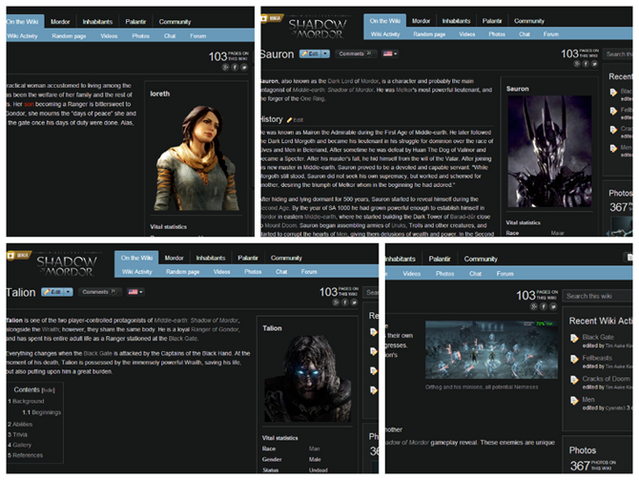Open Photos link on the Talion page
The height and width of the screenshot is (480, 639).
(253, 272)
